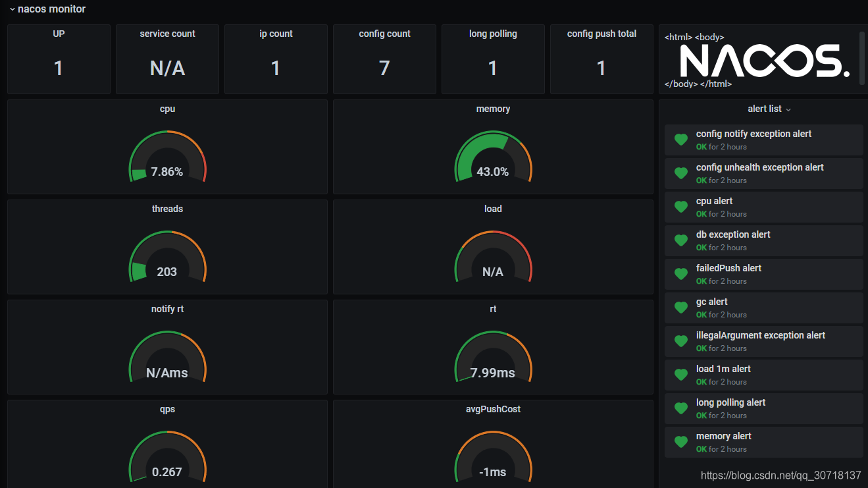Click the NACOS logo image
Screen dimensions: 868x488
(x=765, y=61)
